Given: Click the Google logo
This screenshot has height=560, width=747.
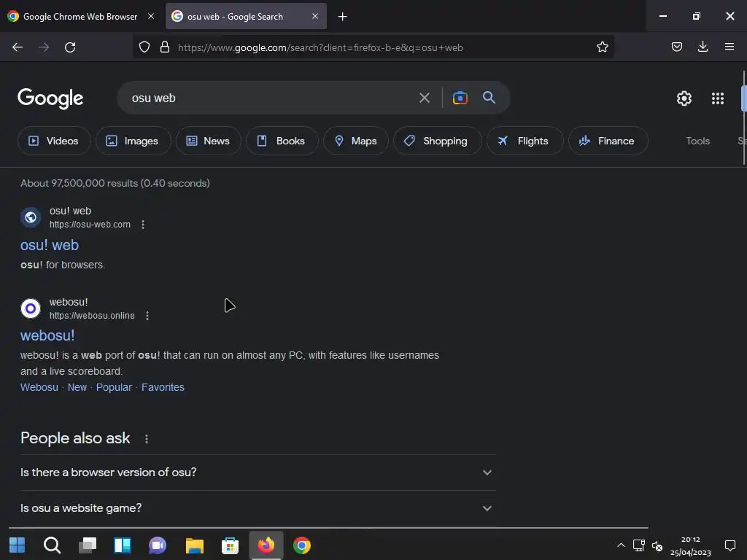Looking at the screenshot, I should tap(50, 98).
